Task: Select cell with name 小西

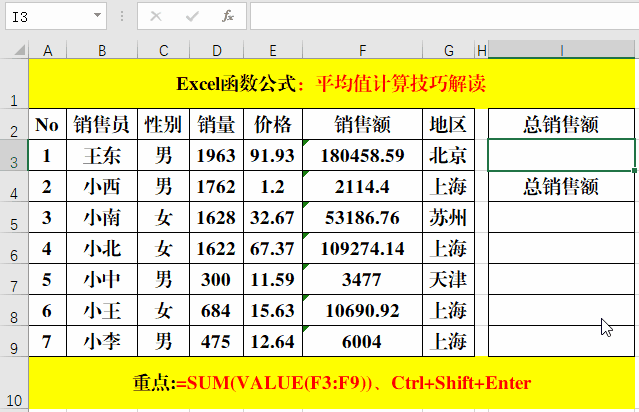Action: click(102, 186)
